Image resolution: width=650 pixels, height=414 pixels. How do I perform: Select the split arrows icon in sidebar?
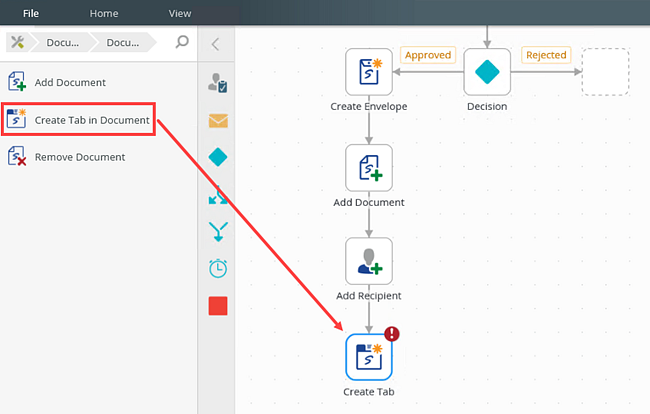point(218,195)
